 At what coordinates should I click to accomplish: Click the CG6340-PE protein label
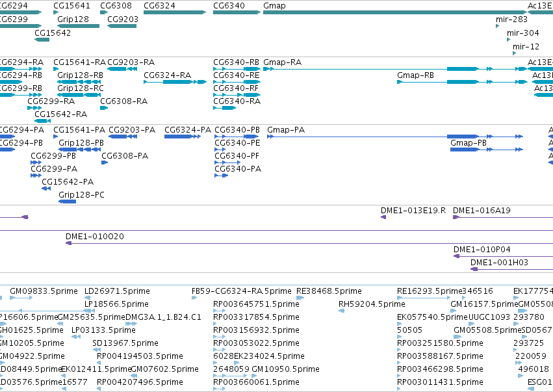(237, 143)
